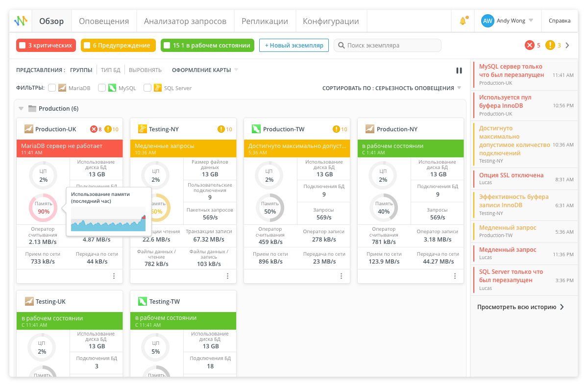Screen dimensions: 588x387
Task: Click the MariaDB filter icon
Action: pyautogui.click(x=62, y=88)
